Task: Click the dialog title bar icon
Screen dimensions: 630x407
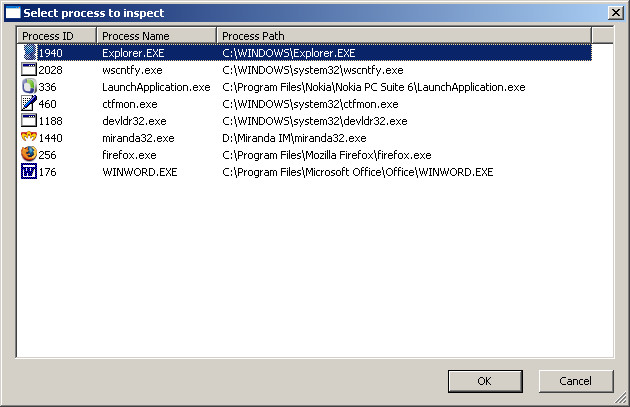Action: coord(12,13)
